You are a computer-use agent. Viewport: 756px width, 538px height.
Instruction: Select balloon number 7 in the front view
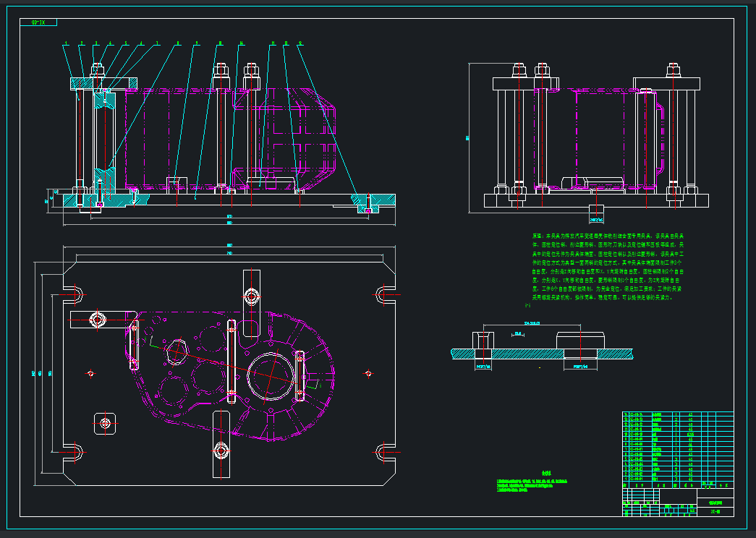157,44
